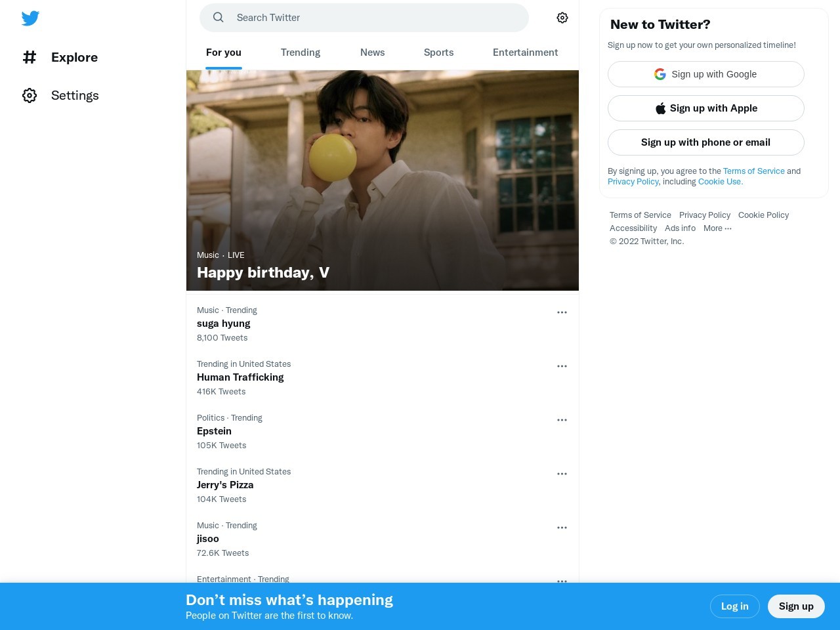Switch to the Sports tab
The image size is (840, 630).
439,52
